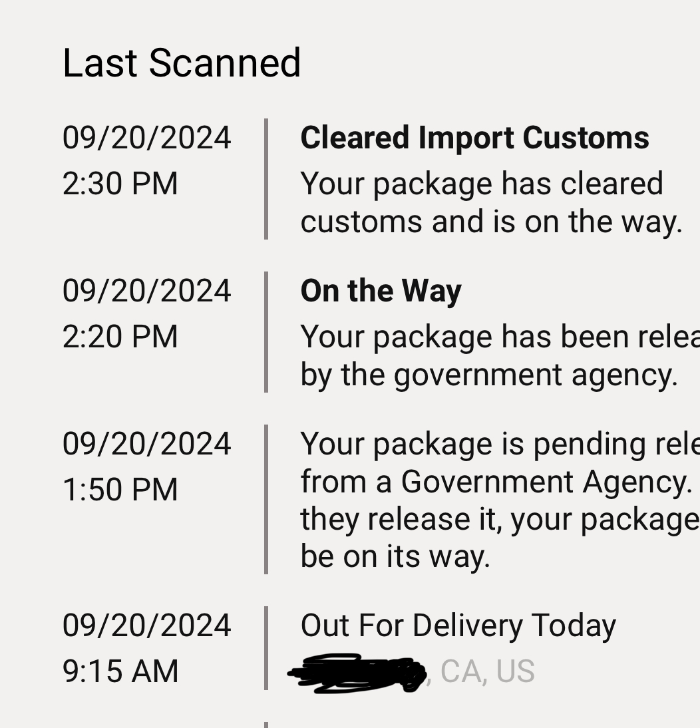Click the "by the government agency" description text

click(x=489, y=375)
